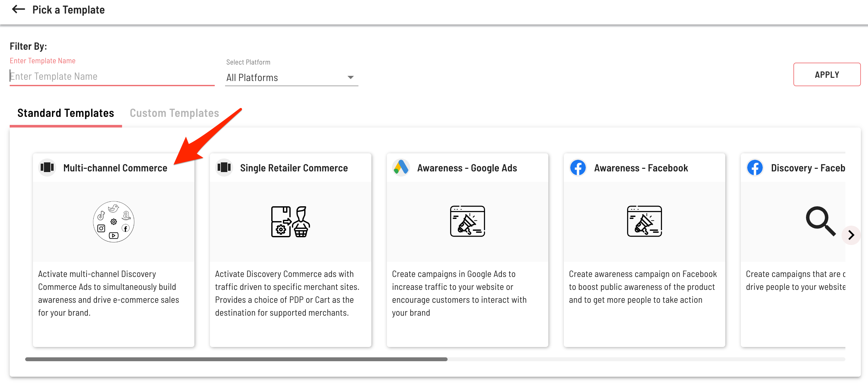Click the social channels circle illustration

tap(114, 221)
